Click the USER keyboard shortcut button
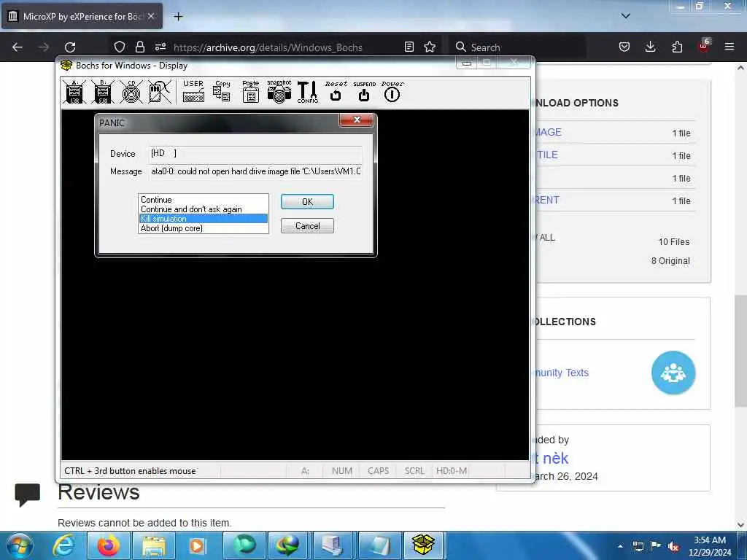Viewport: 747px width, 560px height. pos(193,91)
